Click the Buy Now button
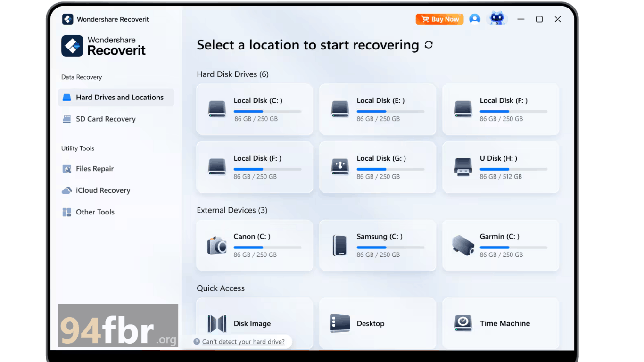The image size is (644, 362). click(x=440, y=19)
